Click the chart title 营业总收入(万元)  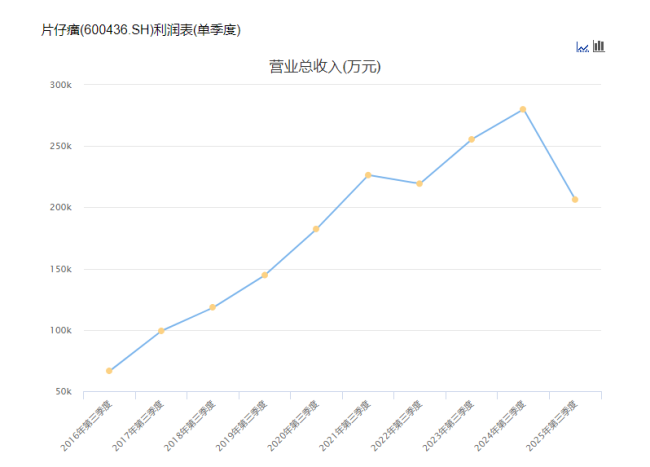click(x=325, y=67)
